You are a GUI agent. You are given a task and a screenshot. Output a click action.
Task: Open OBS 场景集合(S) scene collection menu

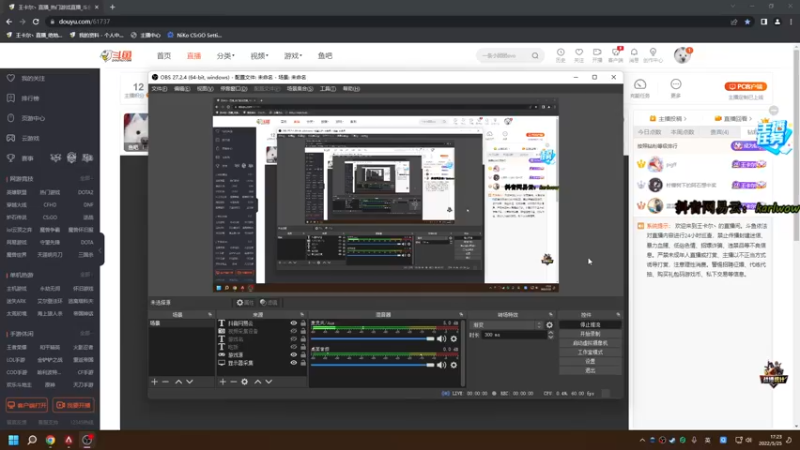(299, 89)
